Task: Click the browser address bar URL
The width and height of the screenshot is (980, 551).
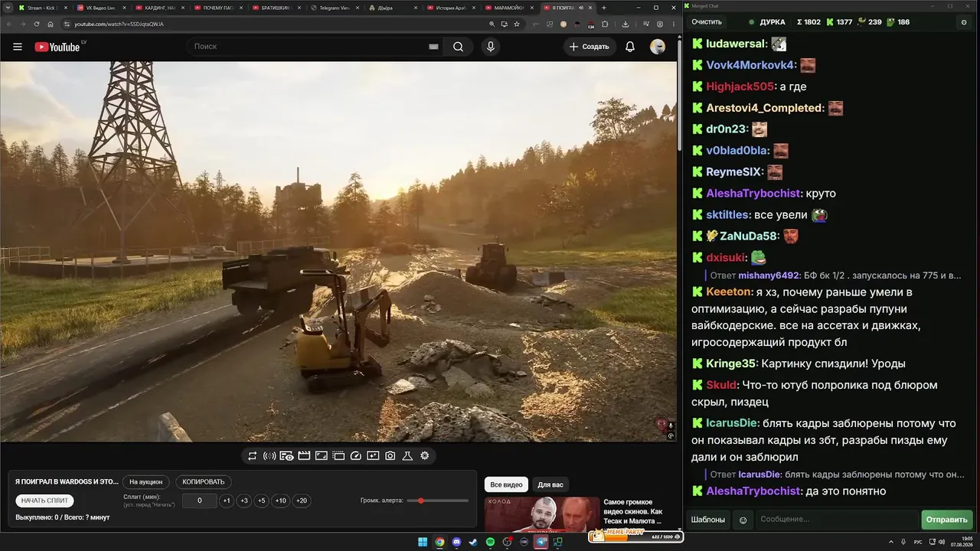Action: (119, 24)
